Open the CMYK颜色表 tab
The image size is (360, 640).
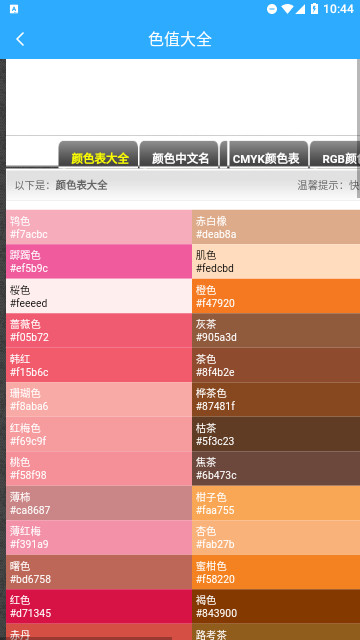click(x=269, y=154)
